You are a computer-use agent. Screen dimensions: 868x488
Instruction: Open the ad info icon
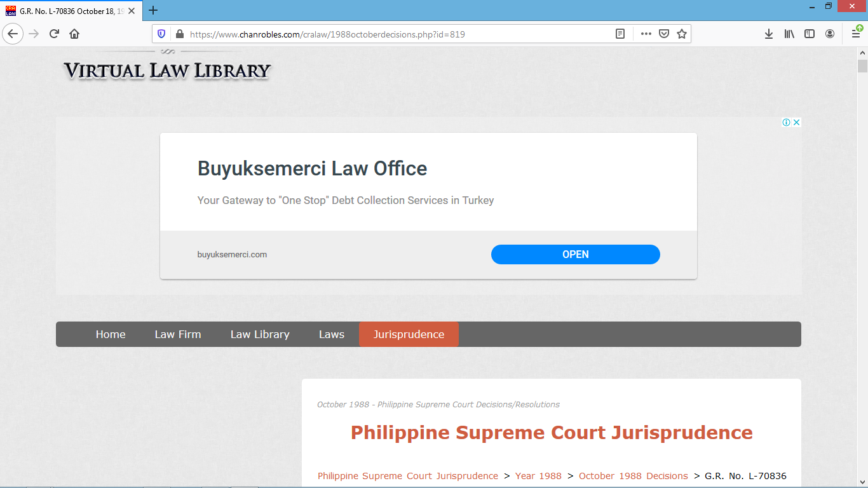click(786, 122)
